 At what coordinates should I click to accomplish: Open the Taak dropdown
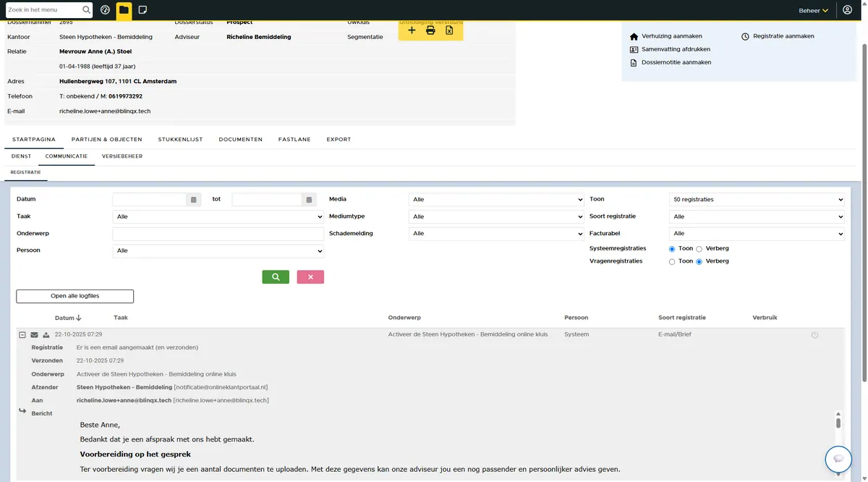(x=218, y=216)
